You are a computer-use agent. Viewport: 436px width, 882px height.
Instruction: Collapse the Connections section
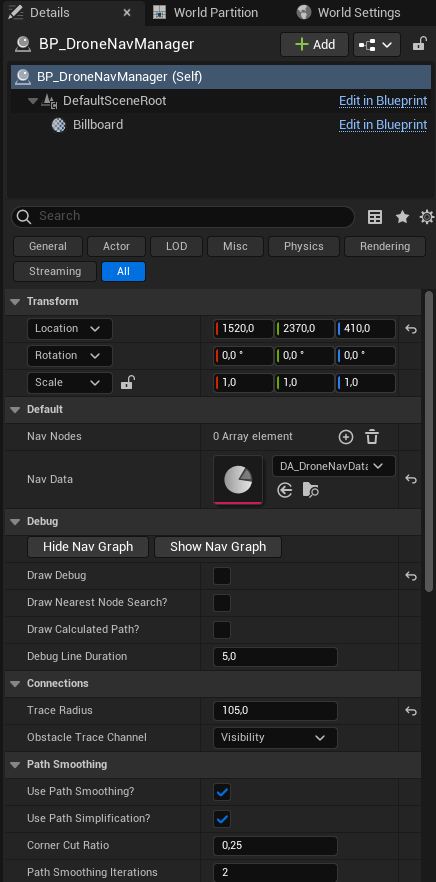pyautogui.click(x=15, y=683)
